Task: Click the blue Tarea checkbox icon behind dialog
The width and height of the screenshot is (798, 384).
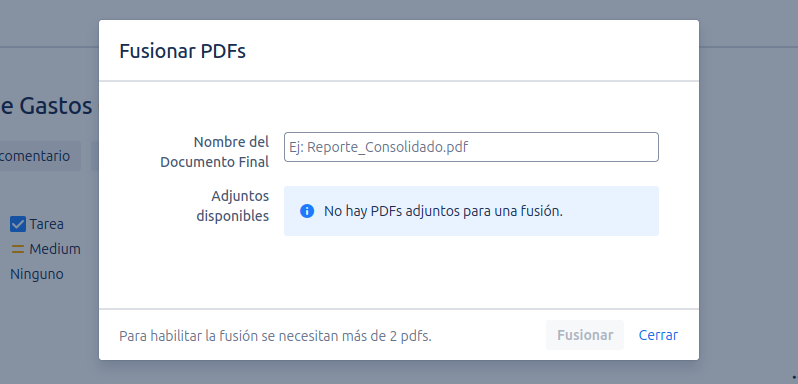Action: (18, 224)
